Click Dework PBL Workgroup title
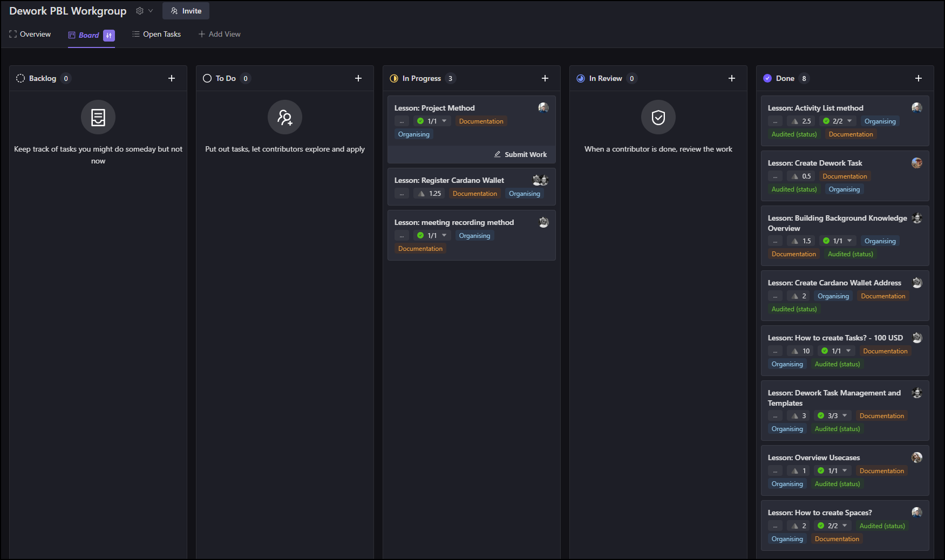 [x=68, y=11]
